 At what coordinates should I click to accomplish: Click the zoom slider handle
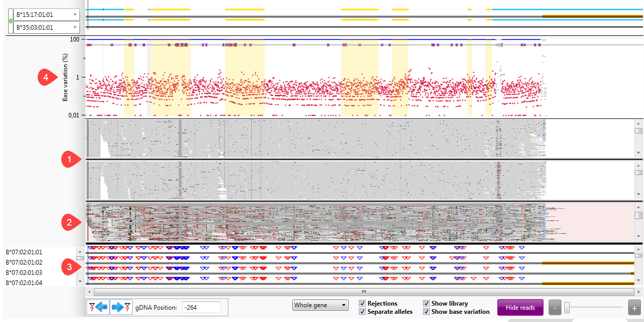567,308
